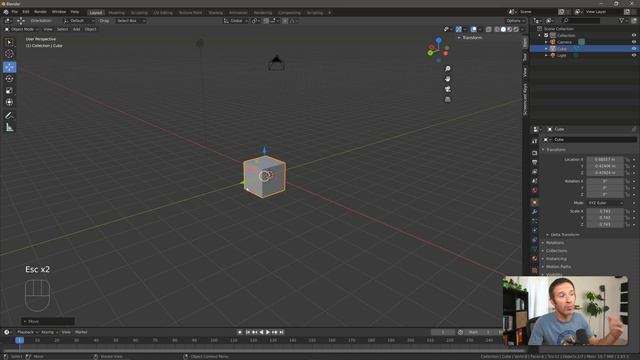This screenshot has width=640, height=360.
Task: Open the Default orientation dropdown
Action: coord(79,21)
